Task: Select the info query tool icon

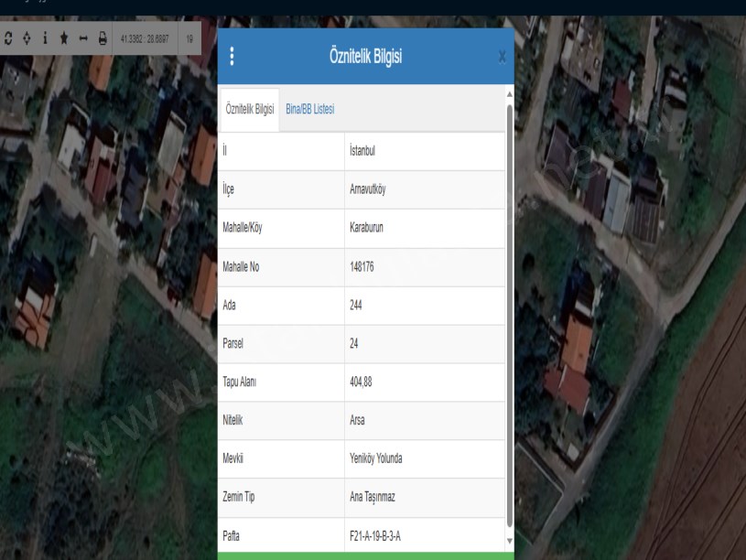Action: 45,38
